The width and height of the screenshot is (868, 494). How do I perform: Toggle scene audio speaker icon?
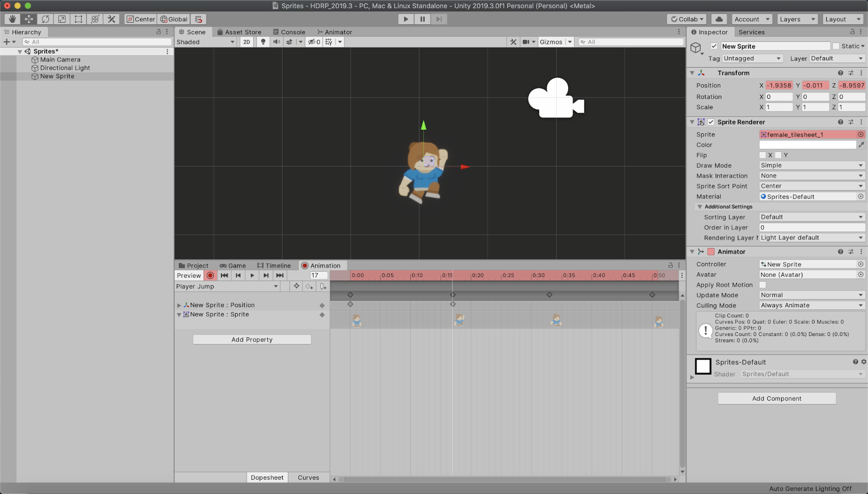276,42
